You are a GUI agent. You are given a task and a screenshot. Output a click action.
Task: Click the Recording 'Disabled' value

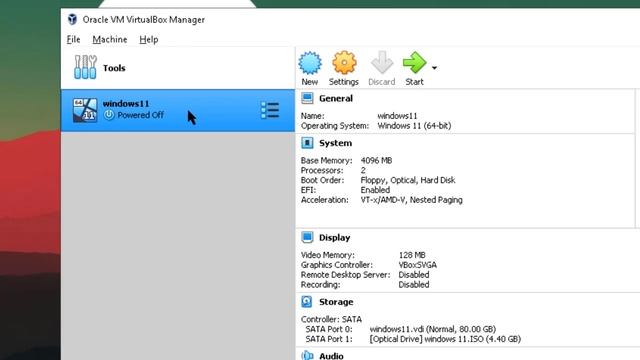tap(414, 284)
